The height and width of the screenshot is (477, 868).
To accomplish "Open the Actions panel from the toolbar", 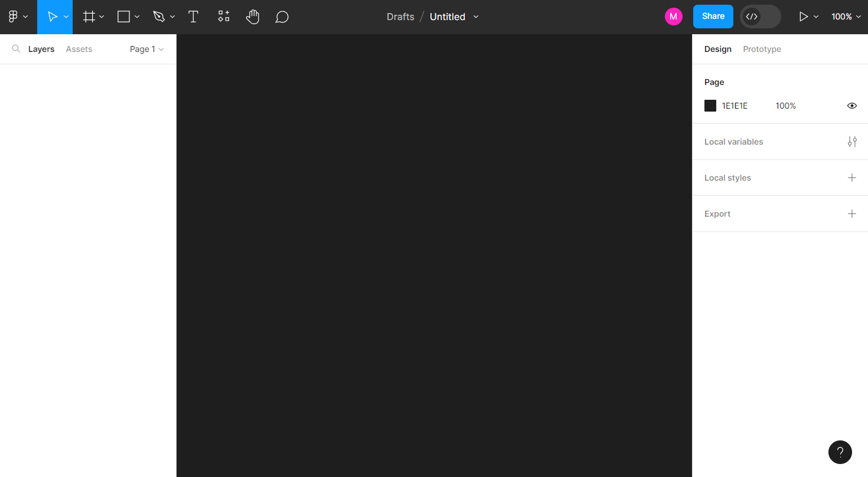I will click(x=223, y=17).
